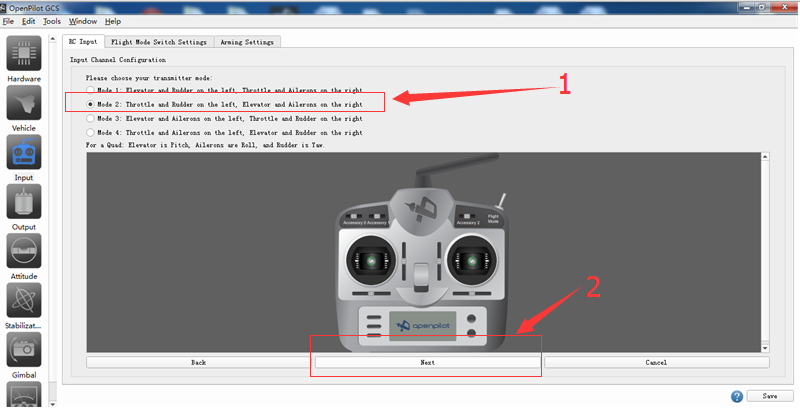Click the Flight Mode switch on transmitter
This screenshot has width=800, height=413.
click(502, 201)
